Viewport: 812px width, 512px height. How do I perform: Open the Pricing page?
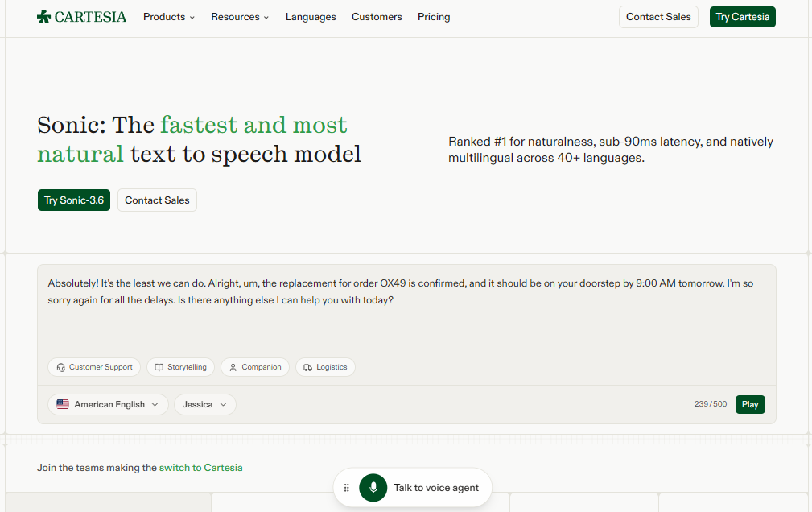click(434, 17)
